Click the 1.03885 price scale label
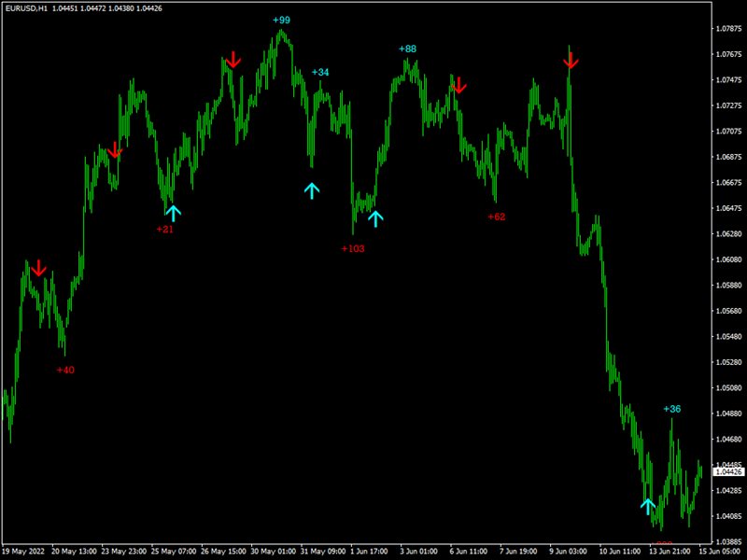This screenshot has width=747, height=560. [x=729, y=542]
